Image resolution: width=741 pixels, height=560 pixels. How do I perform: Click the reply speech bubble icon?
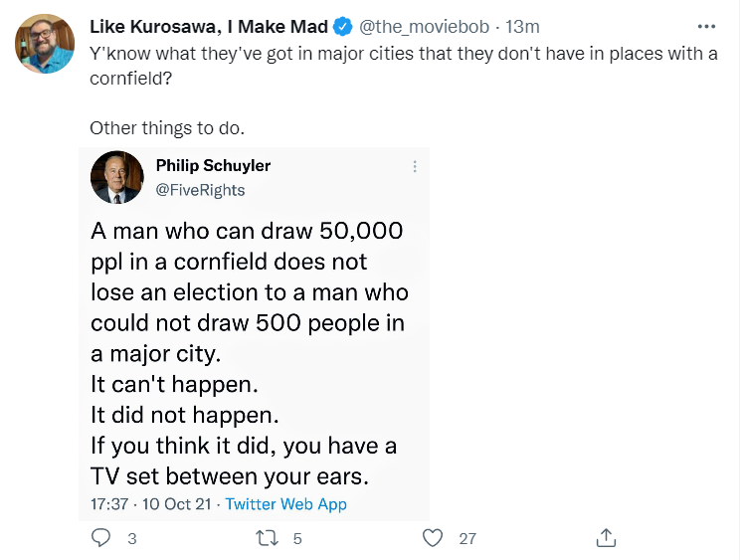coord(100,538)
